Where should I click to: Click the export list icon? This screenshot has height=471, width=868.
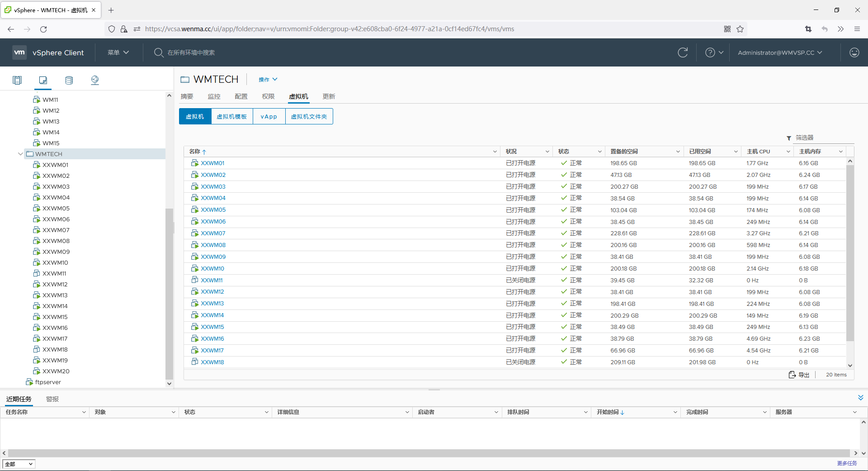(792, 375)
